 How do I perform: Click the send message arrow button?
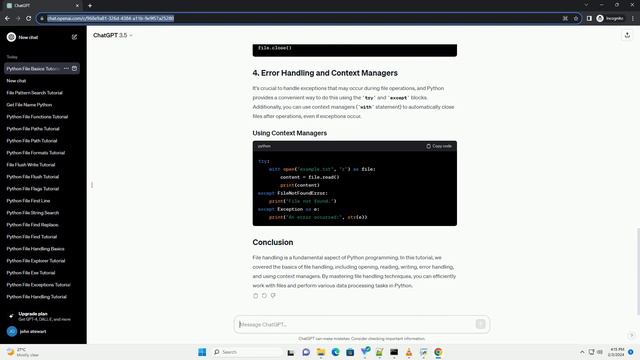pos(480,324)
